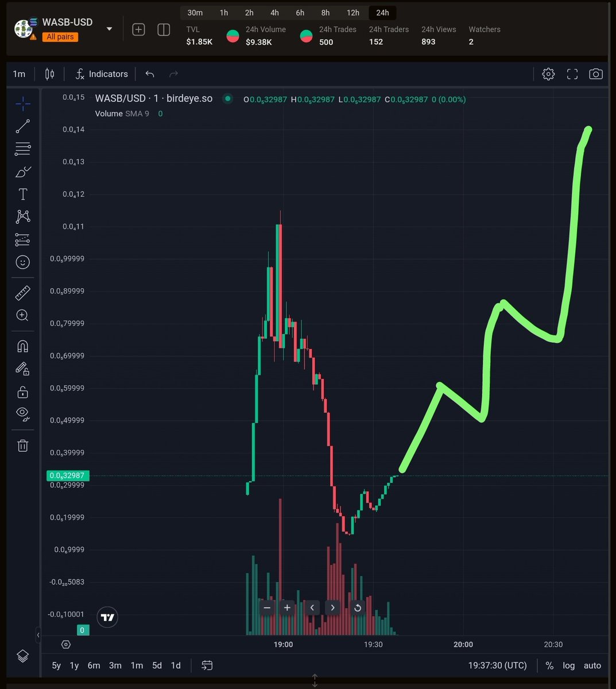Select the 4h timeframe tab

pos(274,13)
